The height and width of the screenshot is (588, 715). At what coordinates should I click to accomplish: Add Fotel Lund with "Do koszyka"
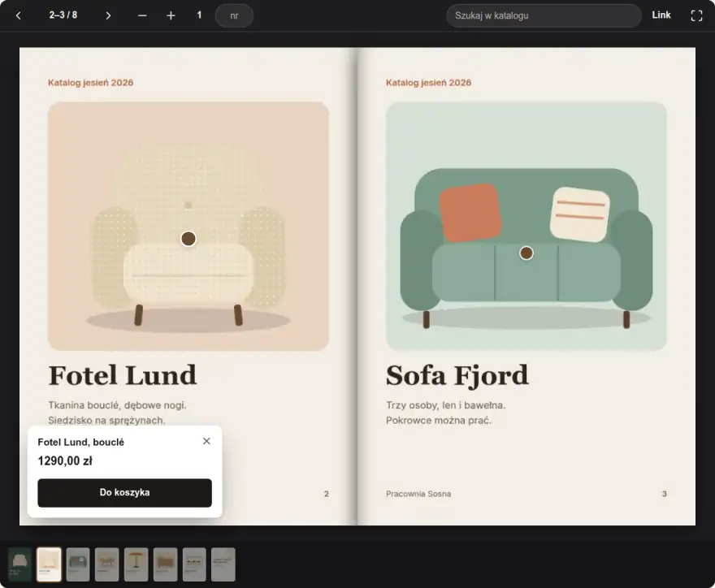(x=124, y=493)
